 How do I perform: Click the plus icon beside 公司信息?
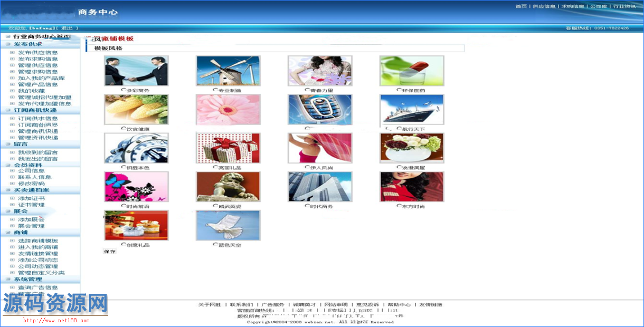[13, 171]
